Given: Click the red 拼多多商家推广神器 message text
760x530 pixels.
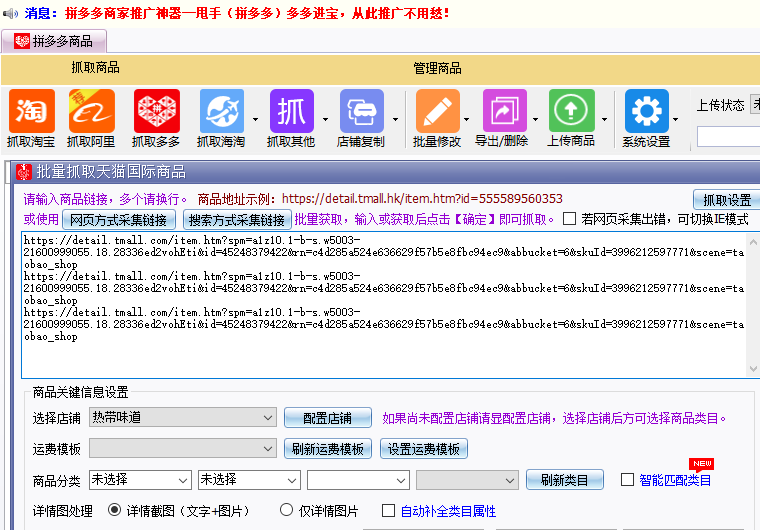Looking at the screenshot, I should pyautogui.click(x=257, y=13).
